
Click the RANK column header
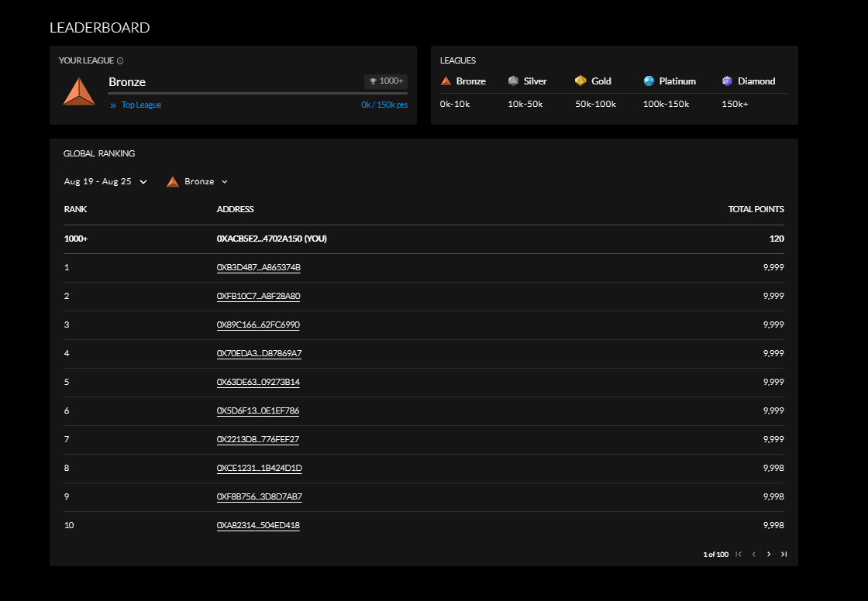point(75,209)
